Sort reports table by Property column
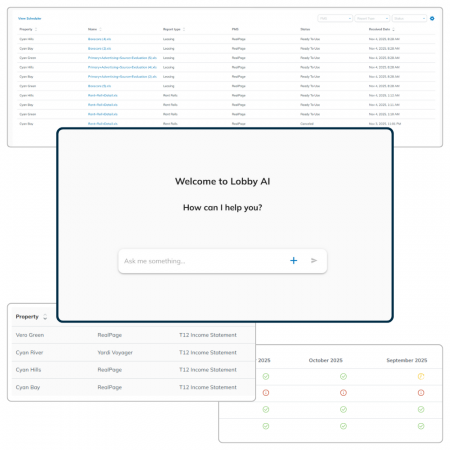450x450 pixels. click(36, 29)
